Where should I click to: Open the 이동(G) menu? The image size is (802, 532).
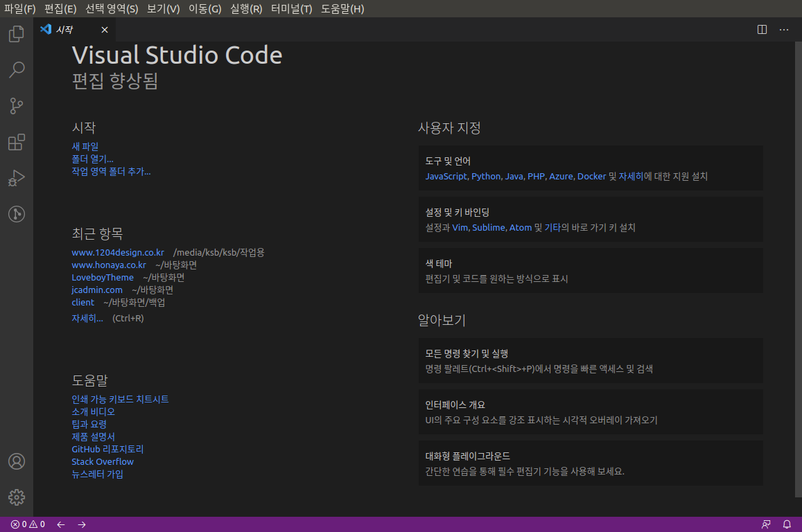204,9
